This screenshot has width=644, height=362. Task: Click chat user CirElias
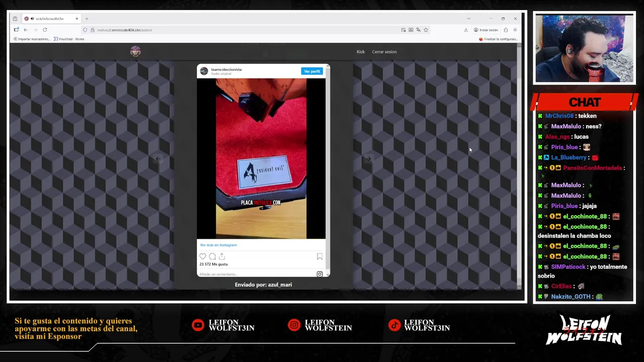[561, 286]
